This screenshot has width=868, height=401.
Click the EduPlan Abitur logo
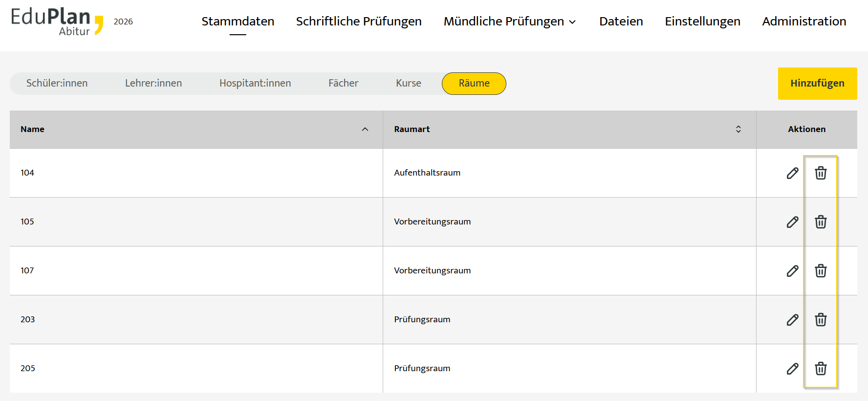(57, 22)
